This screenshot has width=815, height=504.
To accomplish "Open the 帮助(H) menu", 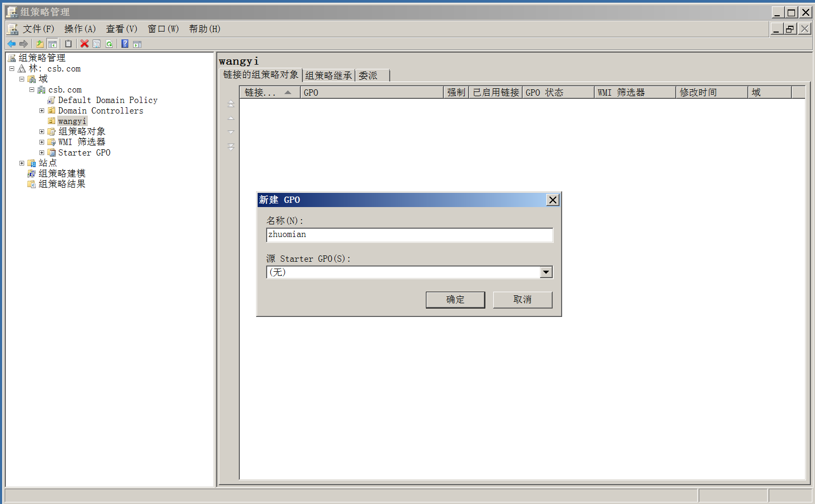I will [x=205, y=29].
